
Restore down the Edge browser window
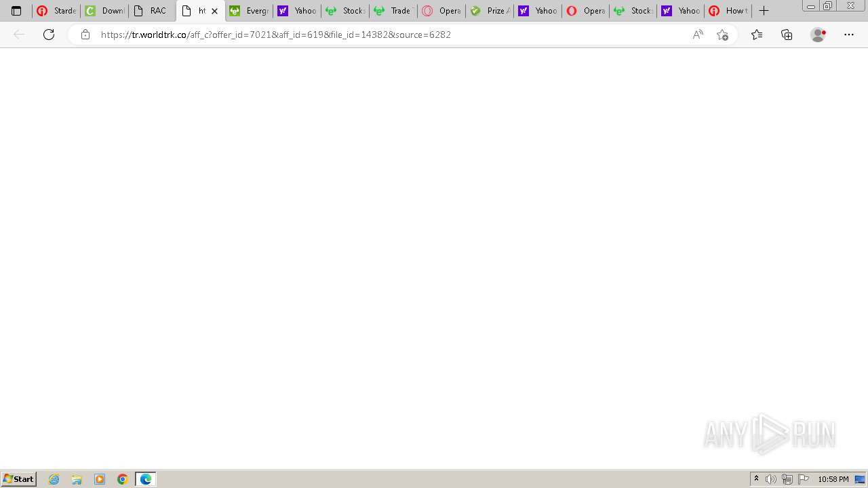pos(827,6)
